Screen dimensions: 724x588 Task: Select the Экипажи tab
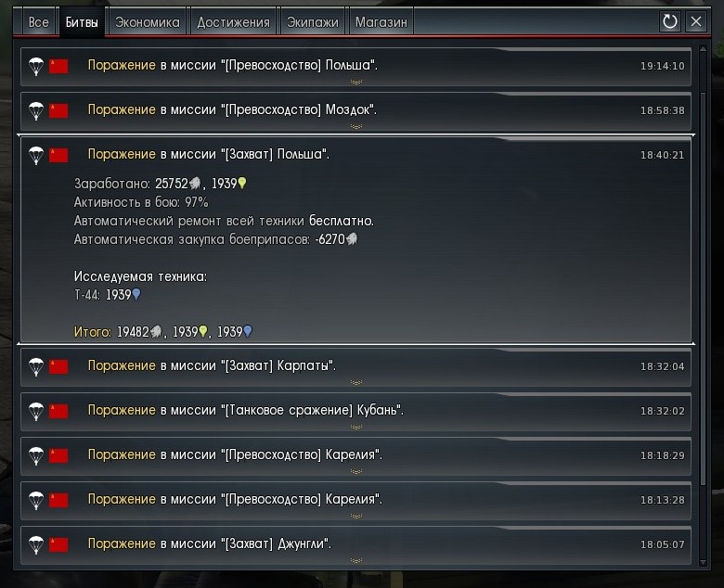coord(313,22)
